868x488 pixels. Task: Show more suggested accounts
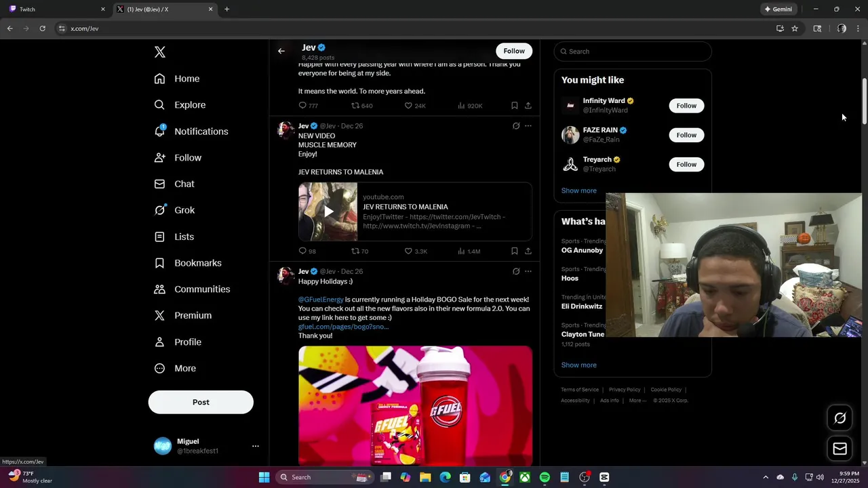point(578,190)
